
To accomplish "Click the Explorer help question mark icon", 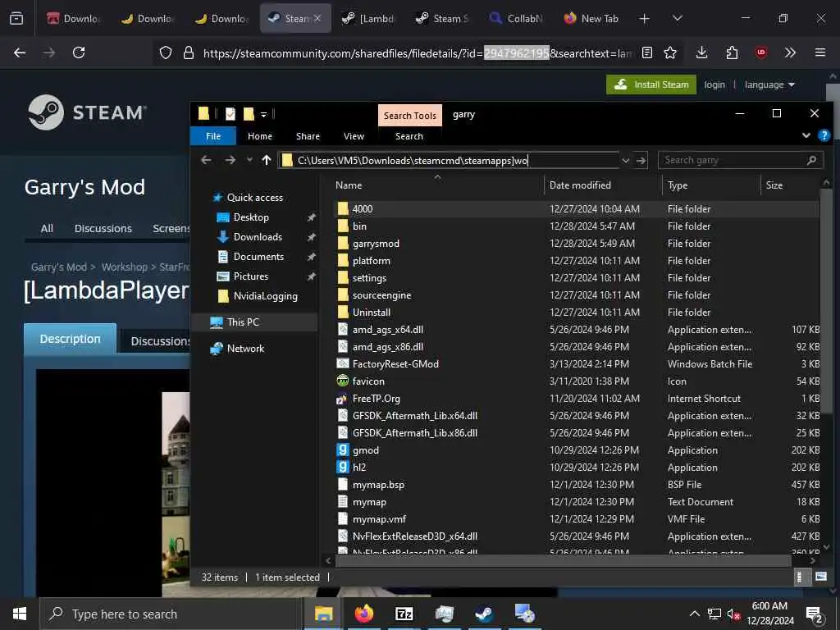I will pos(824,135).
